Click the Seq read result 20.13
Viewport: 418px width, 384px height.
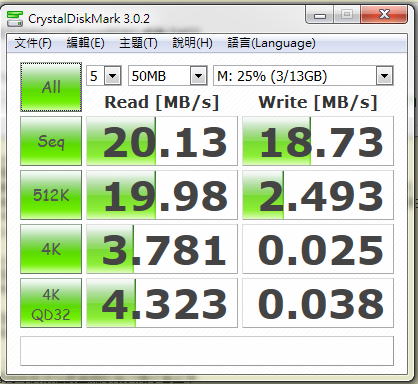[x=162, y=141]
